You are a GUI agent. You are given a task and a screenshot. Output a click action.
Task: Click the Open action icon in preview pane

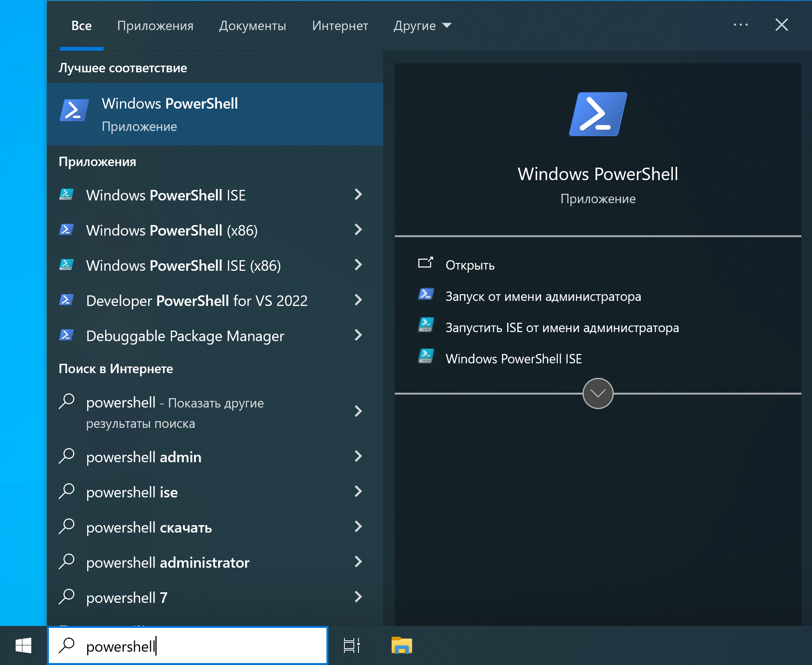[x=425, y=263]
